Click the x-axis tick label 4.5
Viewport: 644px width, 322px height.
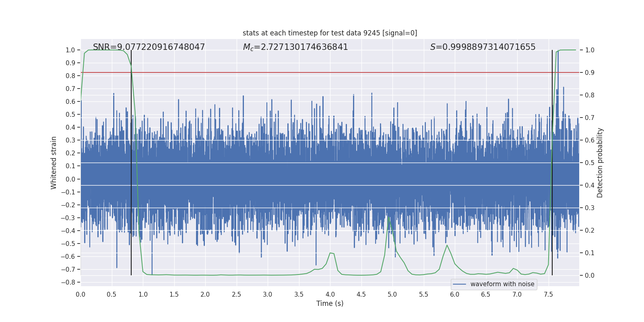[x=361, y=294]
